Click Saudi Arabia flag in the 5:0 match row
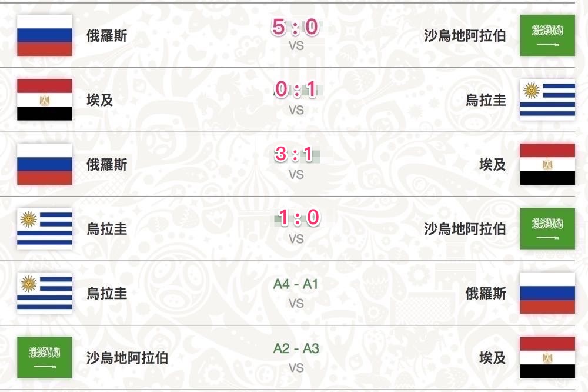 click(x=547, y=35)
